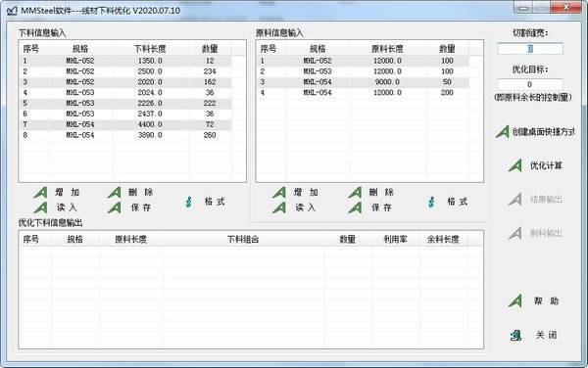
Task: Click the 下料长度 column header
Action: click(x=150, y=49)
